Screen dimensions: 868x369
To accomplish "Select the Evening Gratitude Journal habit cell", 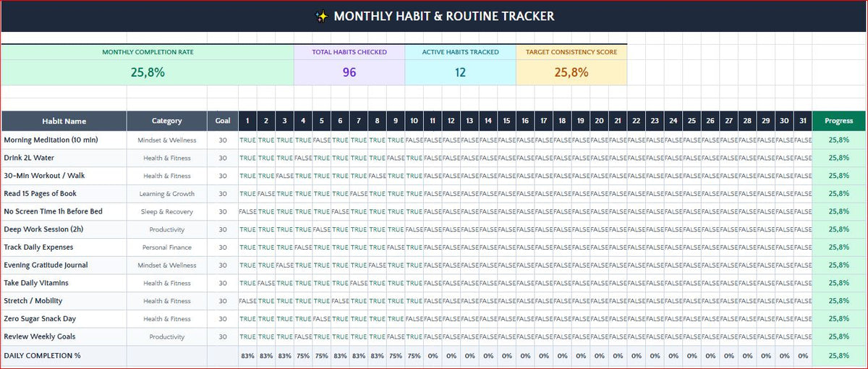I will coord(64,266).
